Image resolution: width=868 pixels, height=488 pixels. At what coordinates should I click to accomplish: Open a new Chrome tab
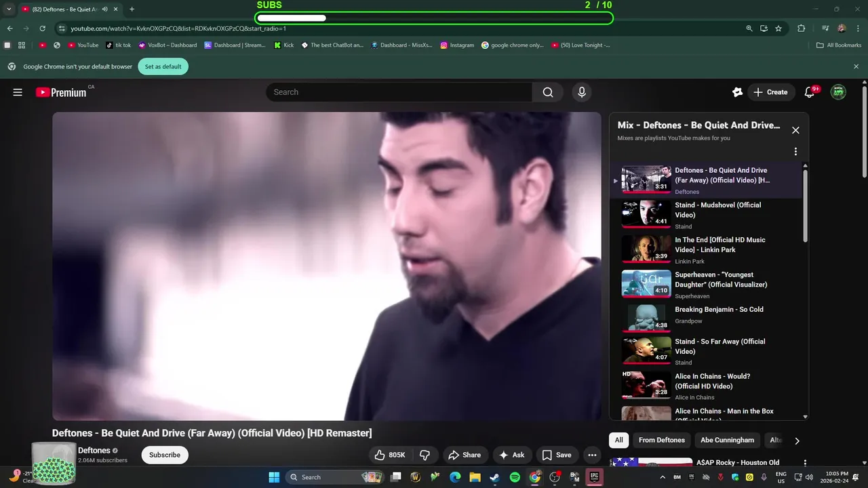[x=132, y=9]
